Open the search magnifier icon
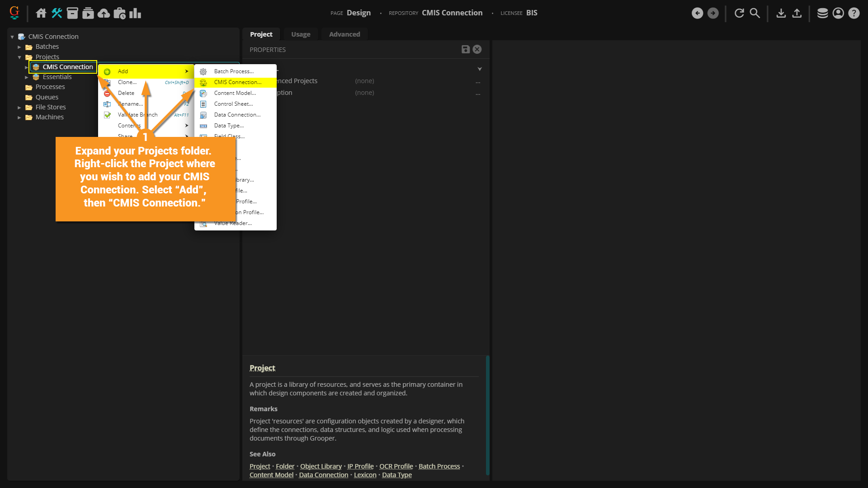 pyautogui.click(x=755, y=13)
